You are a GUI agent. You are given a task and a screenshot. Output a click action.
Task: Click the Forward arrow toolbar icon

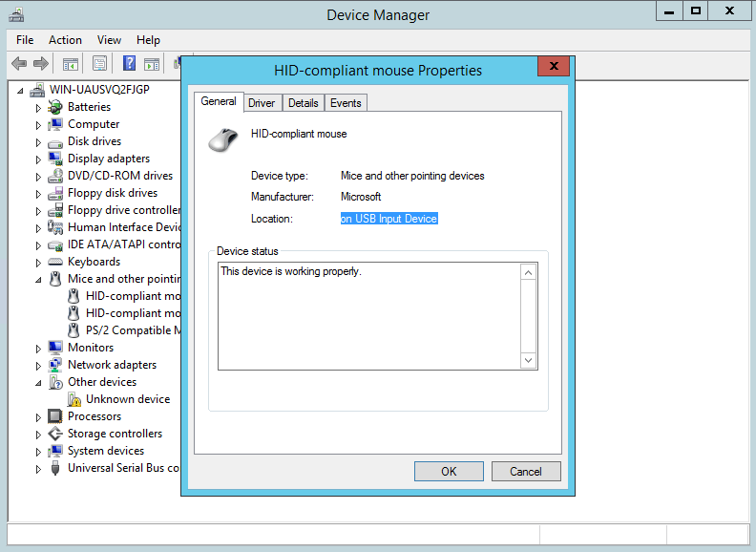[x=40, y=64]
